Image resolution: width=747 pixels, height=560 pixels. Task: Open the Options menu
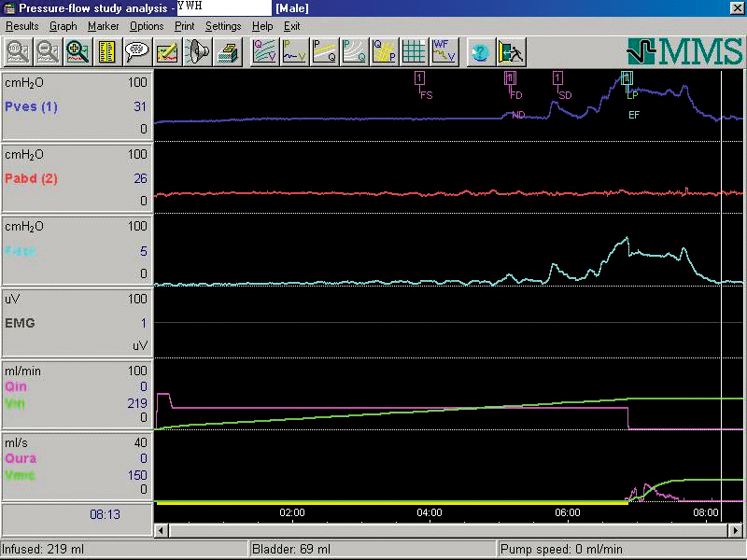(x=147, y=26)
